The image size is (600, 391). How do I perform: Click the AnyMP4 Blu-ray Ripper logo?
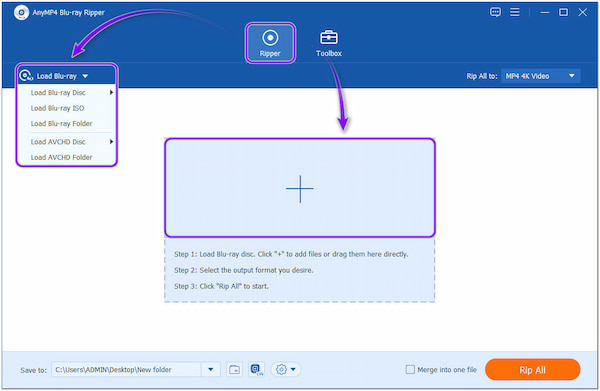click(x=21, y=13)
